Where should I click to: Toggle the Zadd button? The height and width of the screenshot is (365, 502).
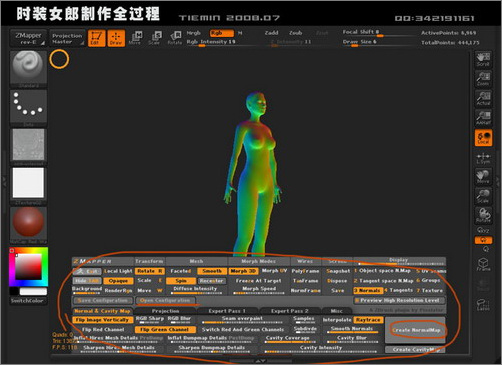click(271, 33)
